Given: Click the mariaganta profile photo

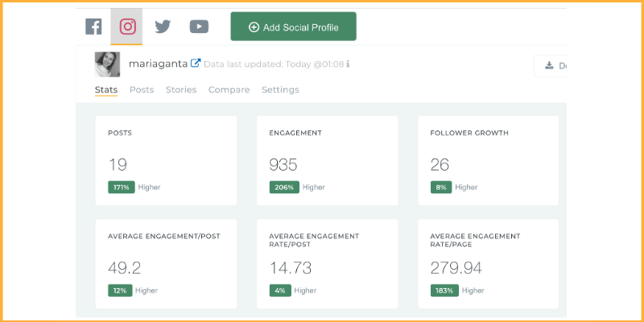Looking at the screenshot, I should tap(108, 64).
